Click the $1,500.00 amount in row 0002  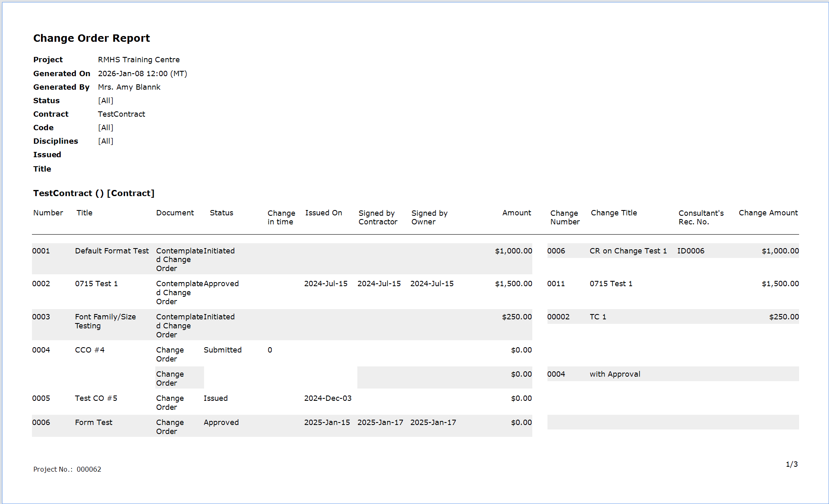(x=513, y=284)
